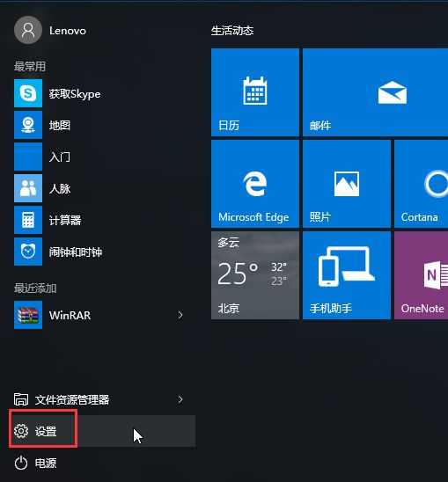Launch the Skype icon

pyautogui.click(x=28, y=93)
